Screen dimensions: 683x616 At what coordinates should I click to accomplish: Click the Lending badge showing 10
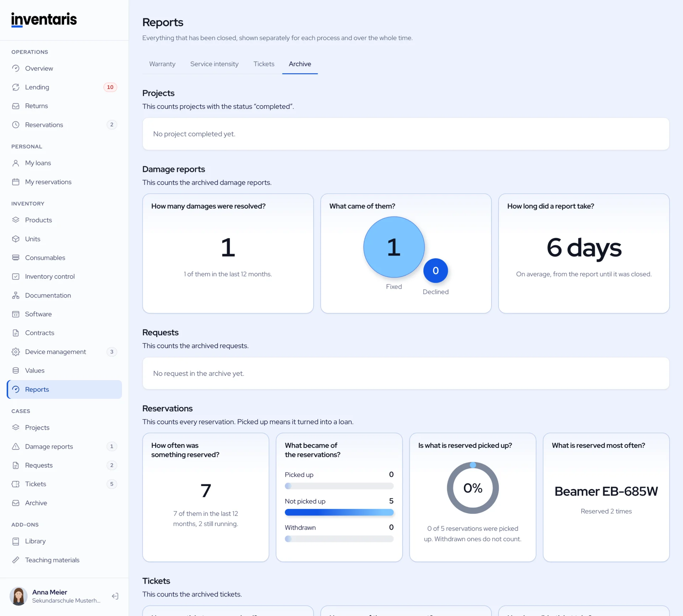pos(110,87)
